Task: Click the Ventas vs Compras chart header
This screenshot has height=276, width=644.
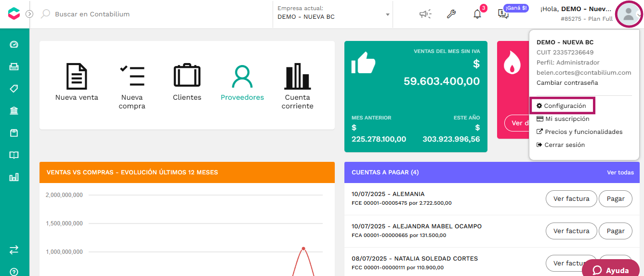Action: tap(187, 172)
